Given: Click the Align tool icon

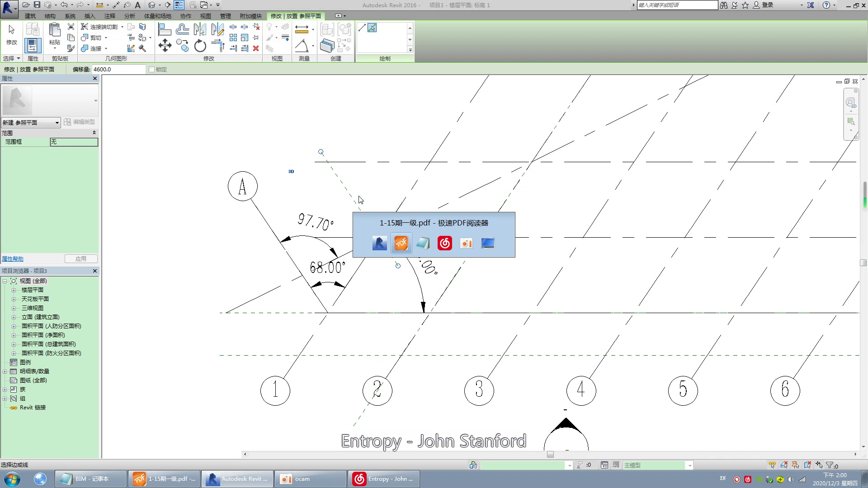Looking at the screenshot, I should pyautogui.click(x=165, y=30).
